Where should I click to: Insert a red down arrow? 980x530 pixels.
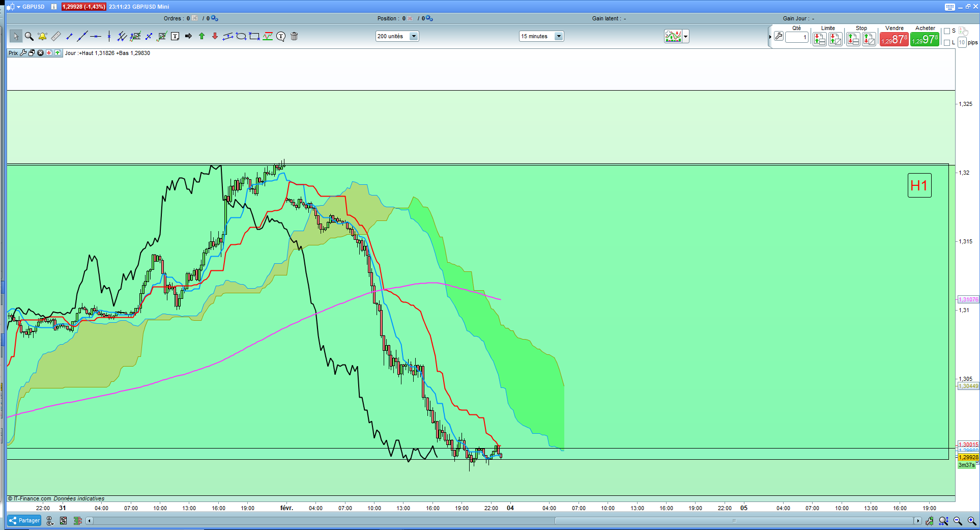tap(215, 36)
